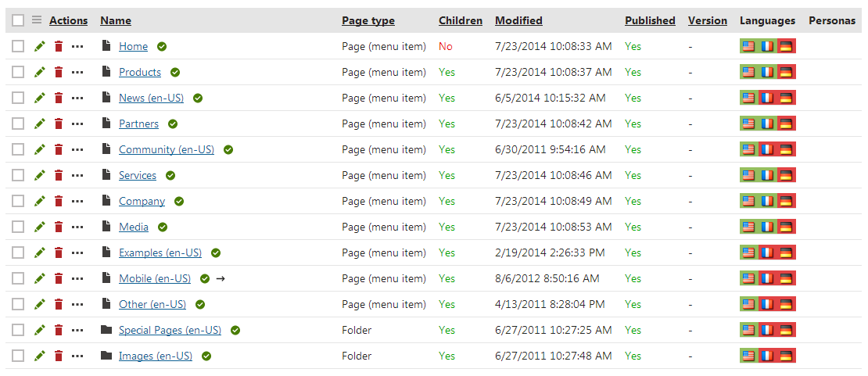
Task: Click the US flag in Images row
Action: pyautogui.click(x=748, y=356)
